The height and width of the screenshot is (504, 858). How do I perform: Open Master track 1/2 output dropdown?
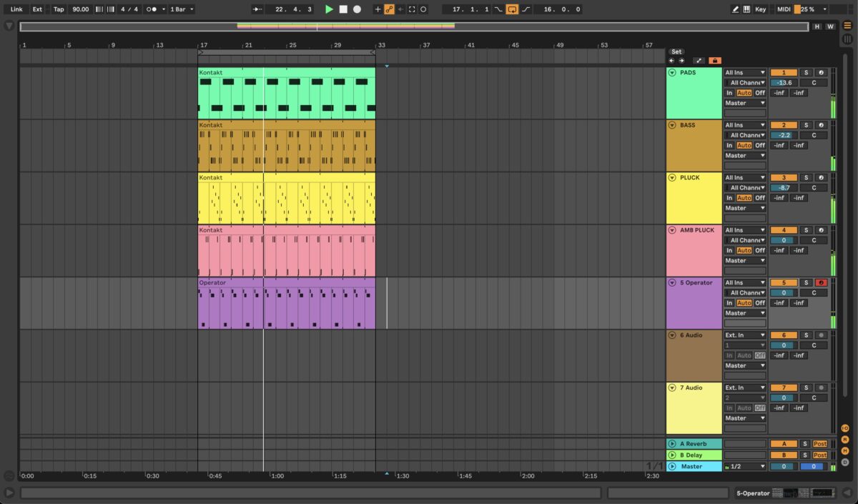[745, 466]
